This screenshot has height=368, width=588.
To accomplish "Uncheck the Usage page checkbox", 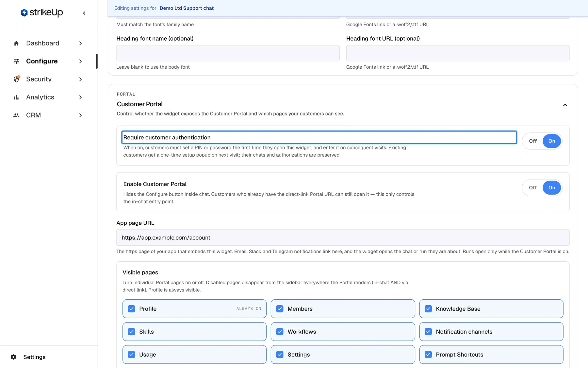I will tap(131, 355).
